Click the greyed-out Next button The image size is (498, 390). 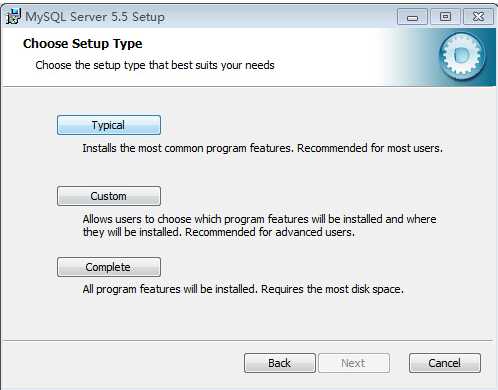pyautogui.click(x=354, y=363)
